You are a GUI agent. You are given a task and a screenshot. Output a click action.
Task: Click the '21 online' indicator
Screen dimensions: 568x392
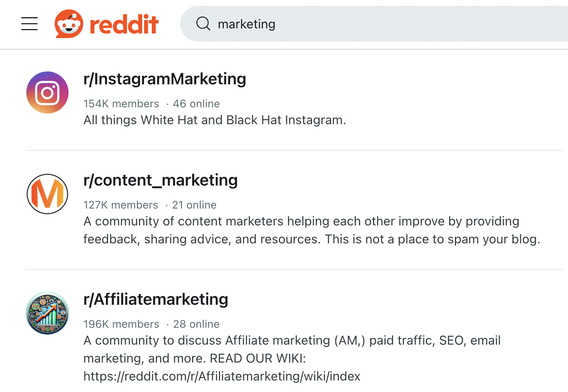pyautogui.click(x=194, y=205)
